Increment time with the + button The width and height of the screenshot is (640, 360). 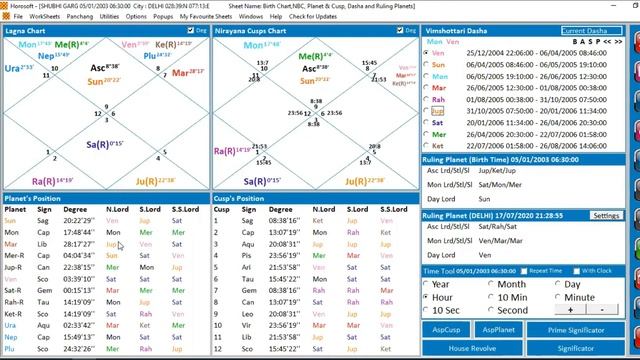570,309
